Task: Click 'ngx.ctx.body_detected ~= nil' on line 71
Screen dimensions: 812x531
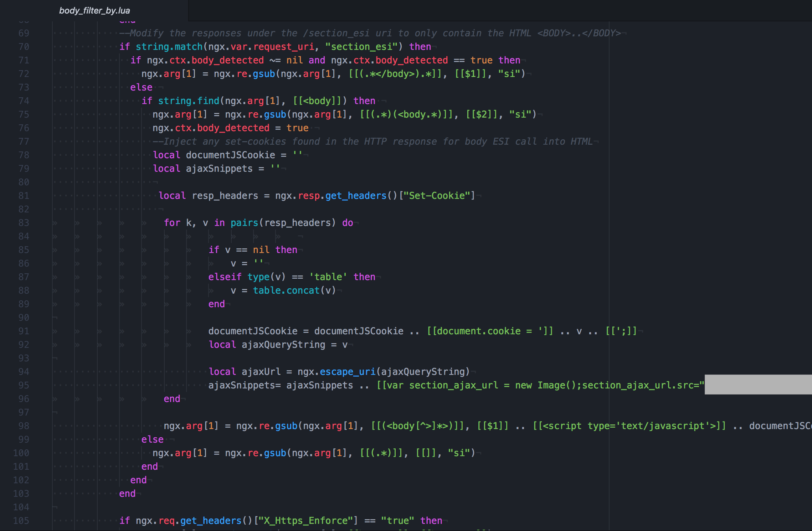Action: tap(225, 60)
